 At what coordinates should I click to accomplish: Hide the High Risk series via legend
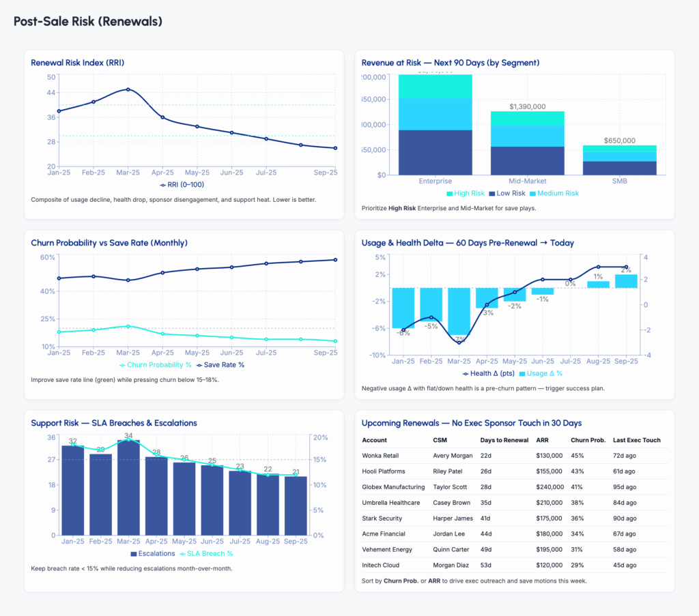(465, 194)
